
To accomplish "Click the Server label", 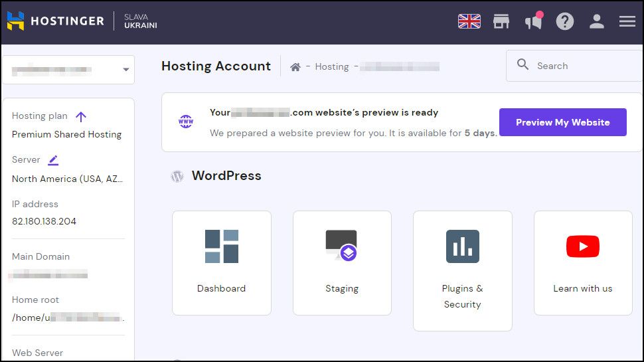I will (26, 160).
